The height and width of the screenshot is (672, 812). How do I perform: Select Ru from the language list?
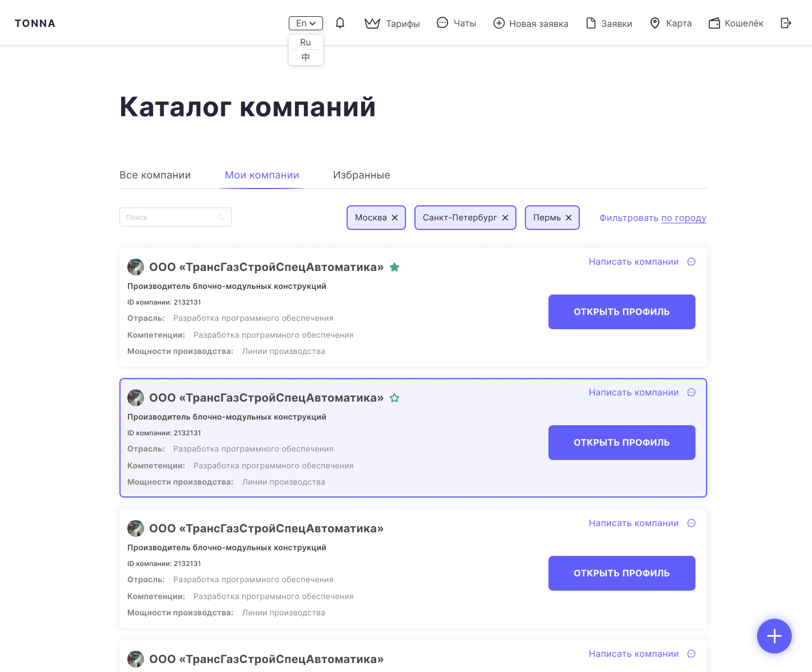[306, 43]
